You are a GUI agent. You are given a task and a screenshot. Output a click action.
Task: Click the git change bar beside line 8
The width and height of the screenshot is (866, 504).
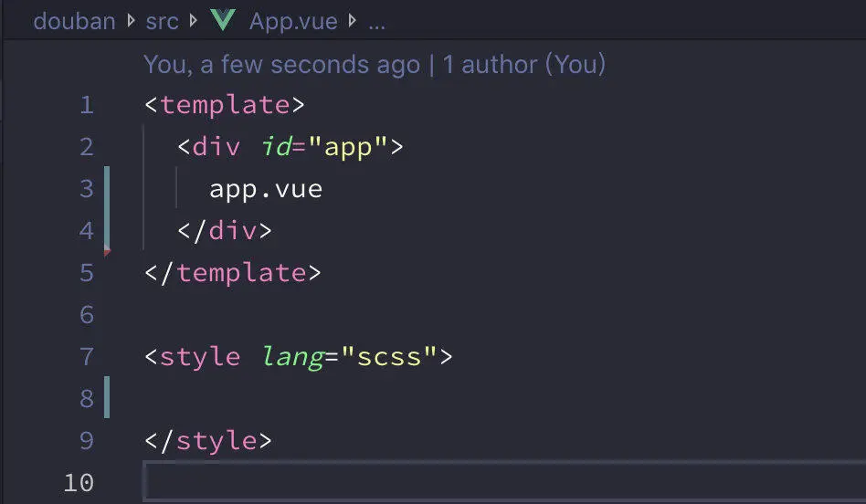tap(107, 397)
